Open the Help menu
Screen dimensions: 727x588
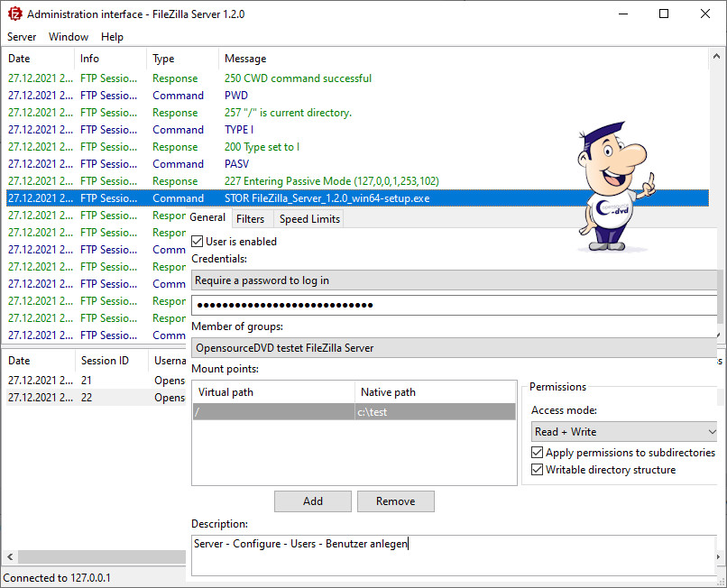pos(112,37)
